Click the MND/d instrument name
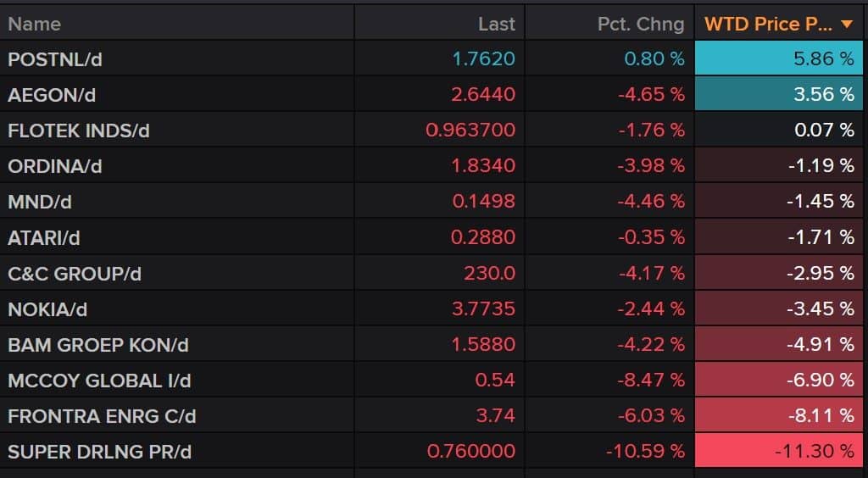This screenshot has width=868, height=478. coord(40,202)
